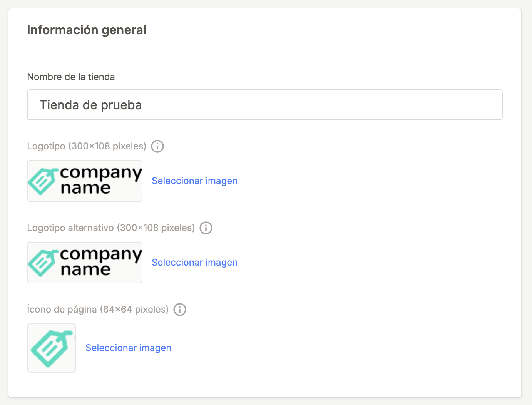Click the "Tienda de prueba" text
The height and width of the screenshot is (405, 532).
pos(91,105)
